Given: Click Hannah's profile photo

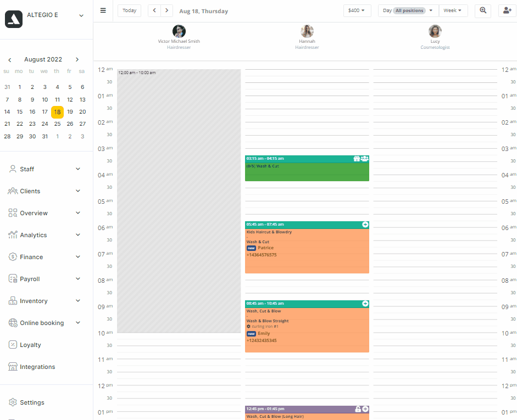Looking at the screenshot, I should click(x=307, y=31).
